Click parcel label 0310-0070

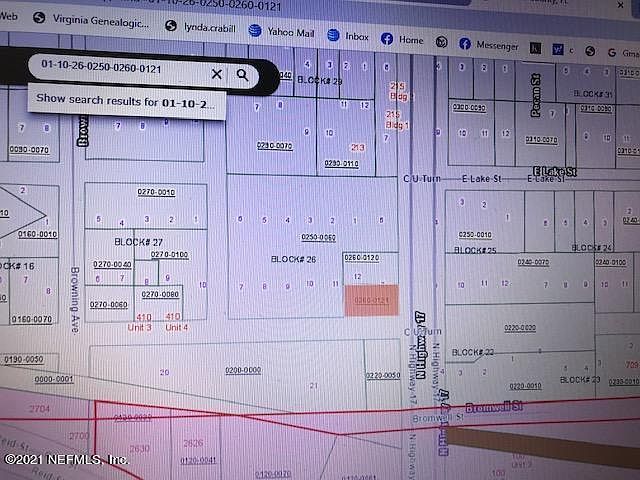[541, 140]
